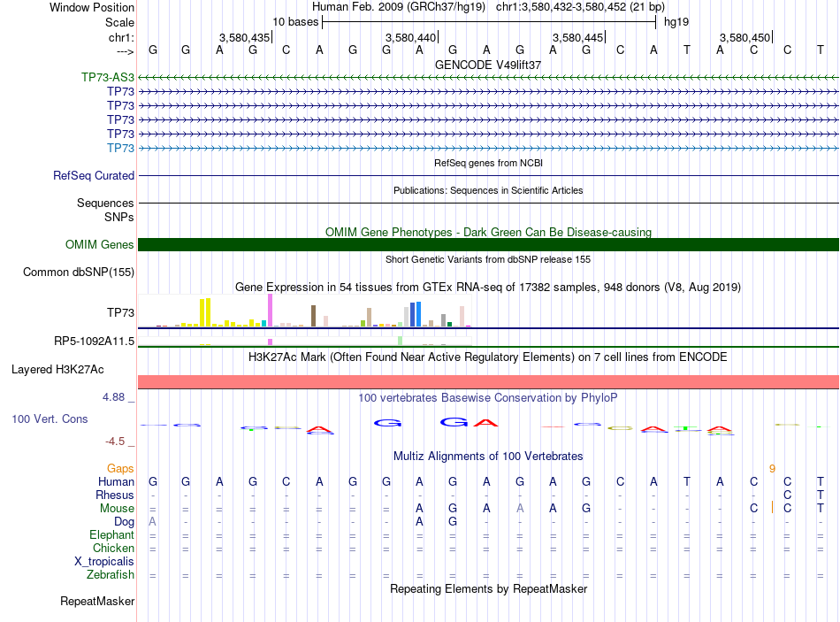Click the 3,580,450 ruler coordinate

pyautogui.click(x=745, y=37)
